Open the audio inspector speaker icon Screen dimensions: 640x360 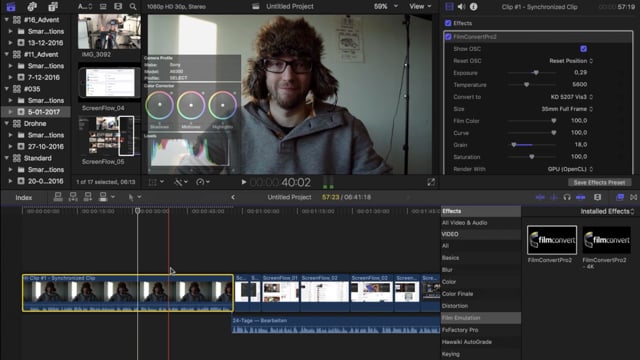461,7
